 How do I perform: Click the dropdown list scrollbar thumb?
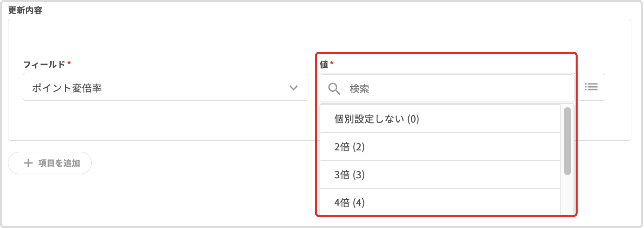click(x=567, y=141)
